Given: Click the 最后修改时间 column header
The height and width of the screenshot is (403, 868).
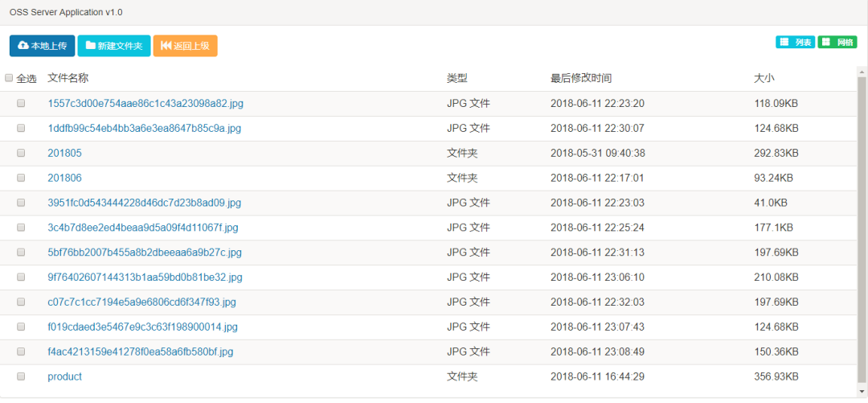Looking at the screenshot, I should point(580,78).
